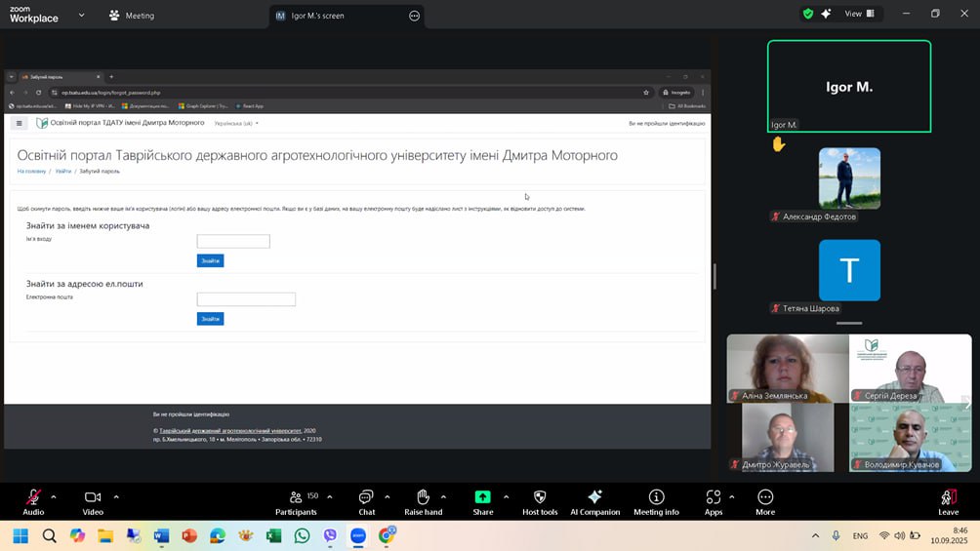Expand chat options arrow beside Chat

(387, 497)
